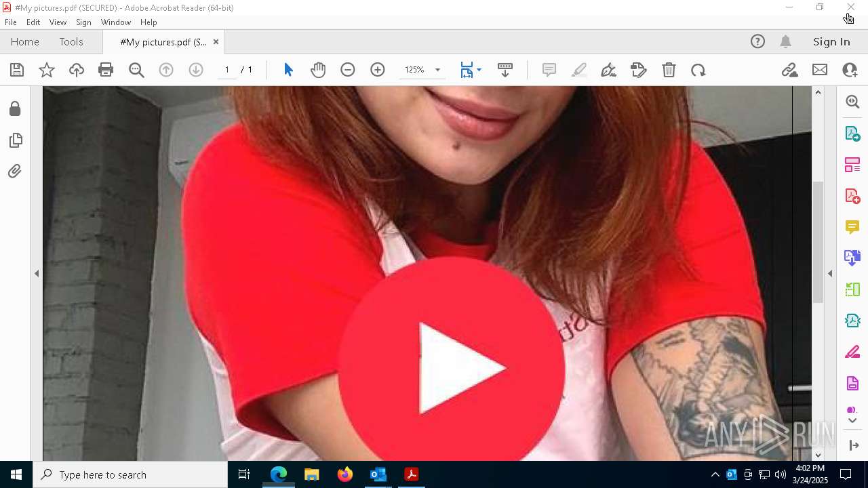Show hidden system tray icons
The image size is (868, 488).
(715, 474)
